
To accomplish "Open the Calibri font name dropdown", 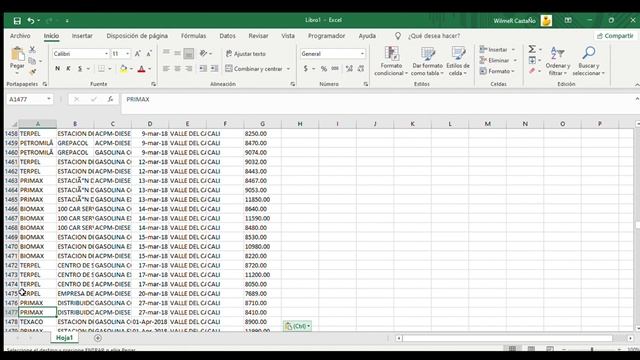I will click(107, 54).
